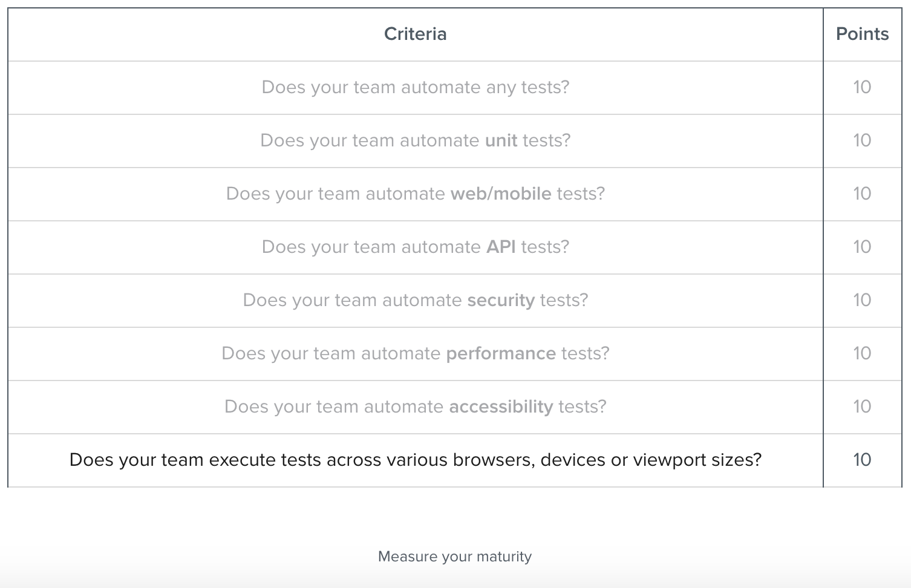Click the API tests criteria text
The image size is (911, 588).
[415, 247]
